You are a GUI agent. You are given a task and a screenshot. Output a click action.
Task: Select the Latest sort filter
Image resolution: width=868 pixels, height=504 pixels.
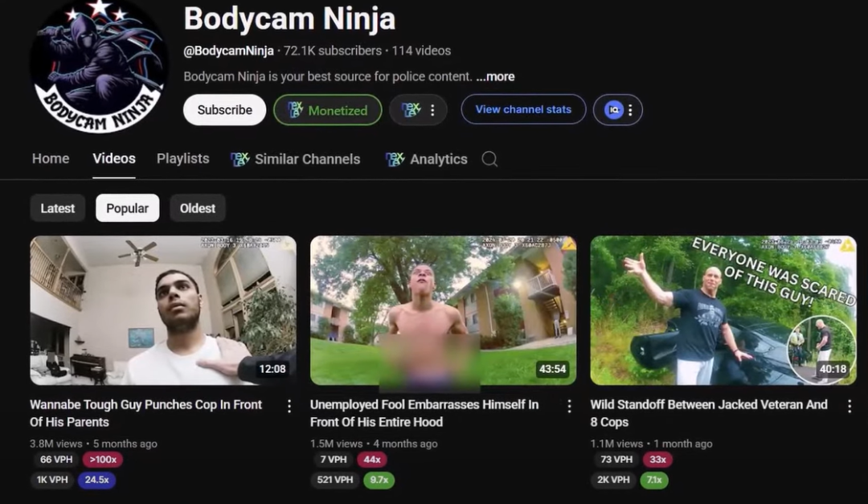pyautogui.click(x=58, y=208)
